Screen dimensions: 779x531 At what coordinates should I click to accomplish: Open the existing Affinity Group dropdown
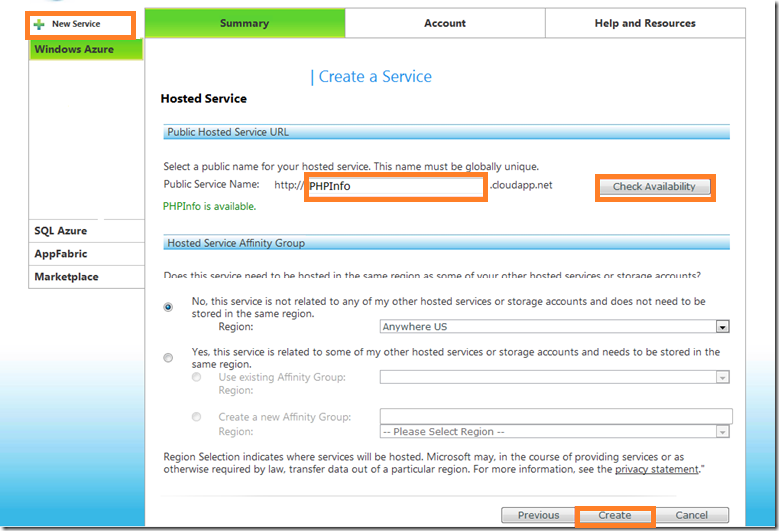[x=554, y=377]
